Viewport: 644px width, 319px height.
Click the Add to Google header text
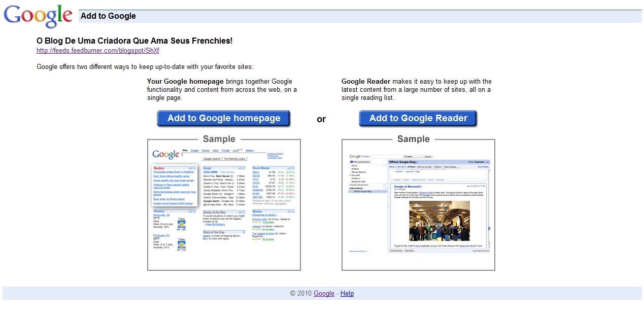coord(108,16)
